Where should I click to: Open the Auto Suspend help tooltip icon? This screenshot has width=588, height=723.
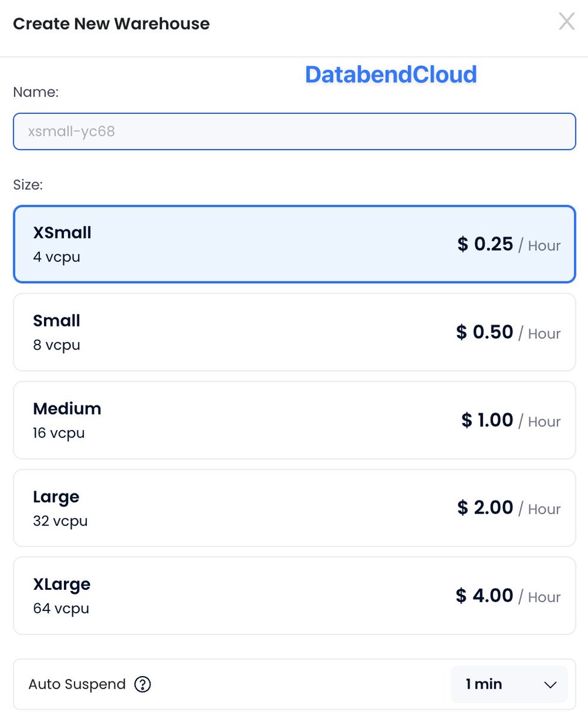[x=143, y=684]
